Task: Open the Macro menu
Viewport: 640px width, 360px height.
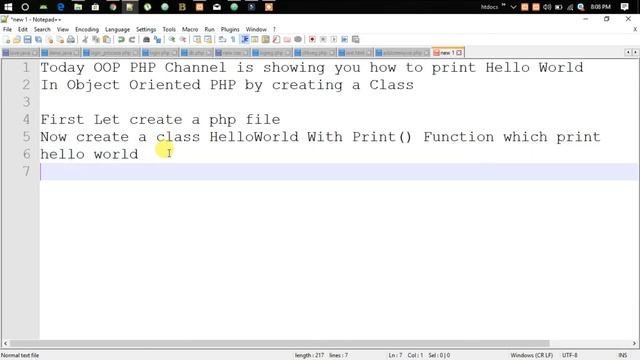Action: coord(190,29)
